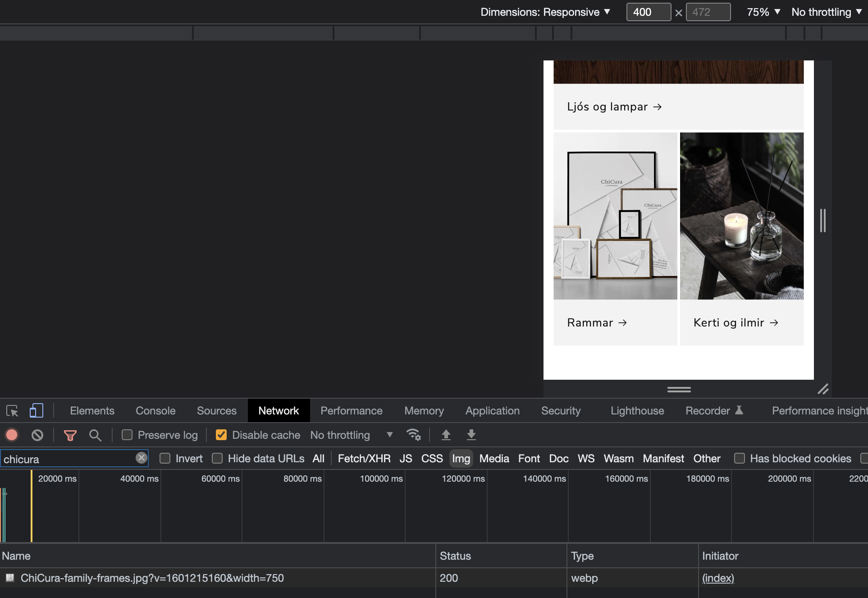This screenshot has height=598, width=868.
Task: Disable the Disable cache checkbox
Action: 221,435
